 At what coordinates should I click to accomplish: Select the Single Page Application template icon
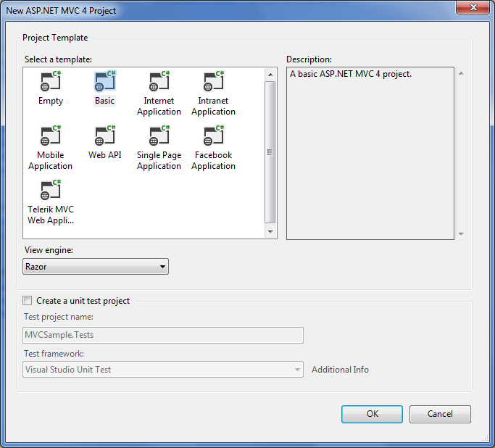click(x=159, y=135)
